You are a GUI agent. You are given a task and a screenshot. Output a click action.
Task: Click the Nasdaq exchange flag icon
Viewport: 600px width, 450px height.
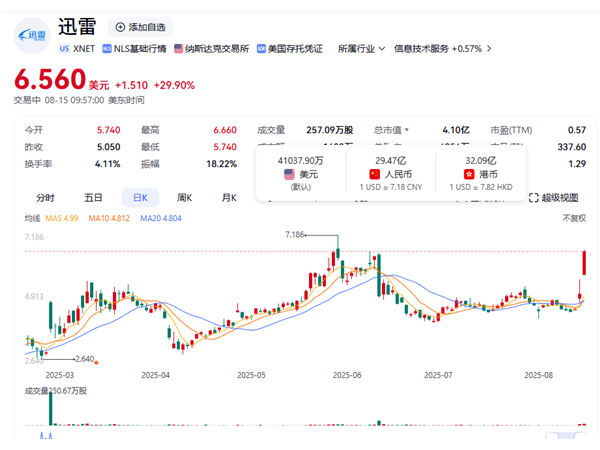pyautogui.click(x=178, y=49)
